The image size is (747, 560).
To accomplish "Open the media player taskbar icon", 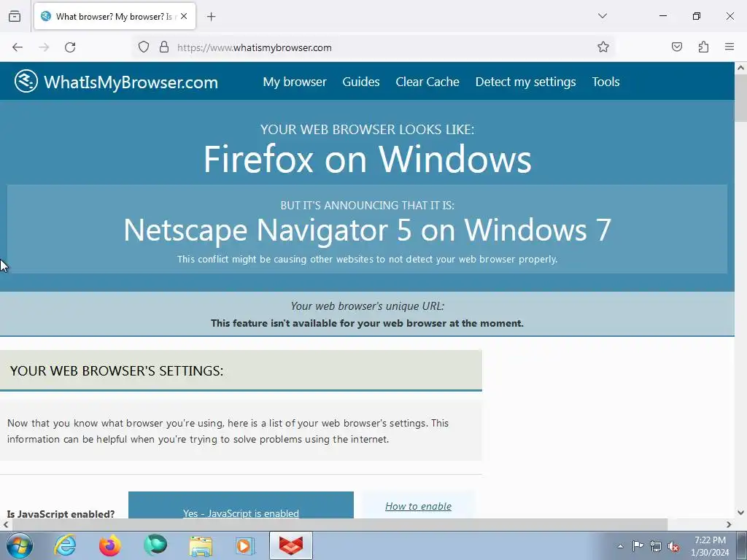I will coord(245,545).
